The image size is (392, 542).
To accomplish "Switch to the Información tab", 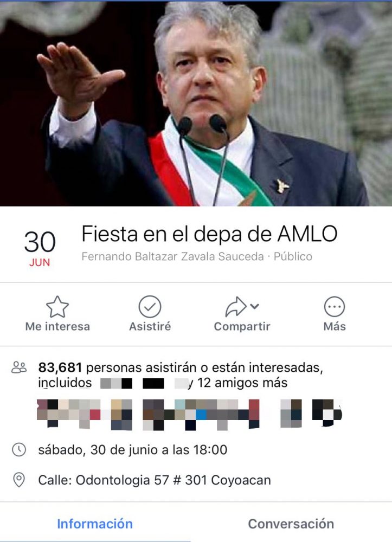I will 95,524.
